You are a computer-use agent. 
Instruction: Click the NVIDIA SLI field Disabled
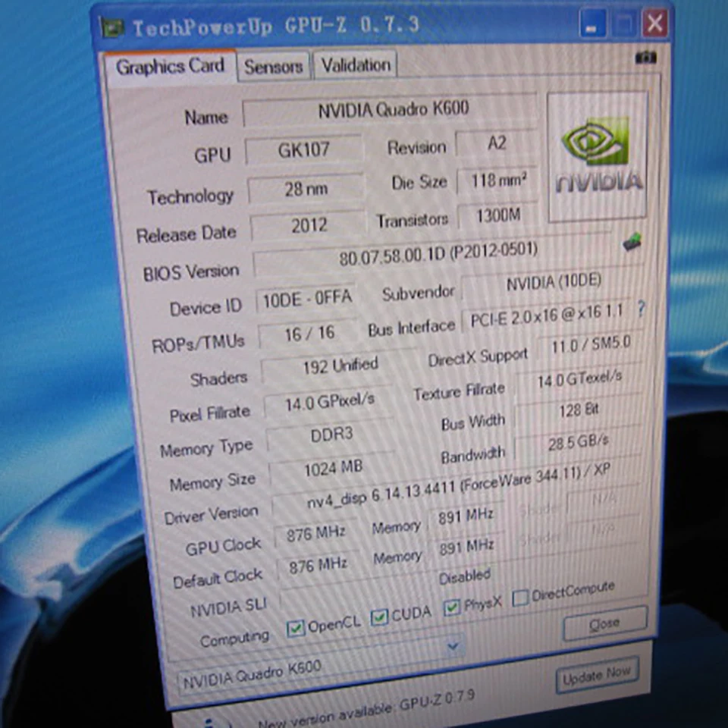[463, 576]
